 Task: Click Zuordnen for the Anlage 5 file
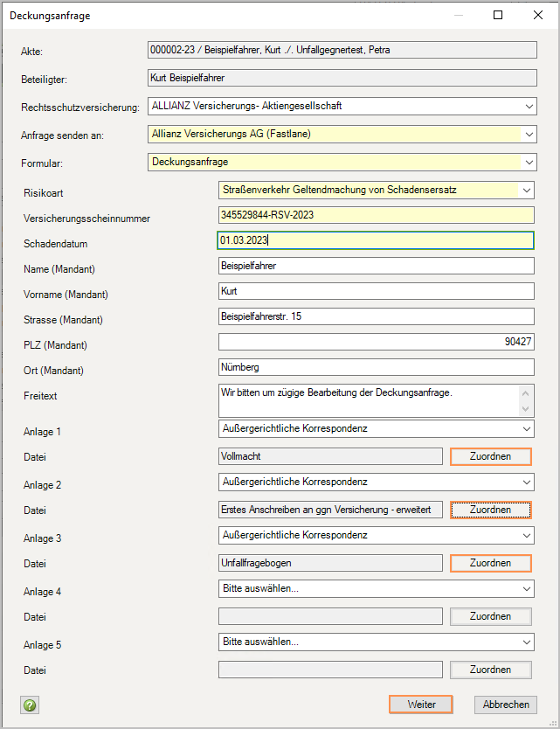491,670
